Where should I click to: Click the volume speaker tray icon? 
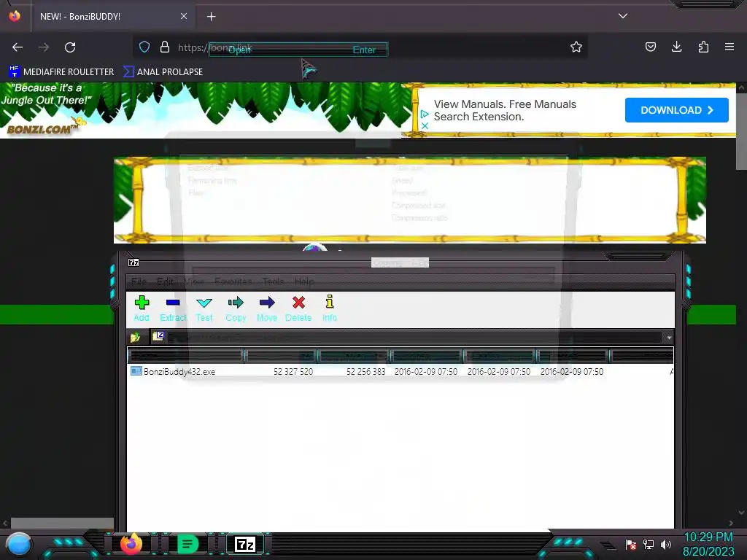coord(665,544)
